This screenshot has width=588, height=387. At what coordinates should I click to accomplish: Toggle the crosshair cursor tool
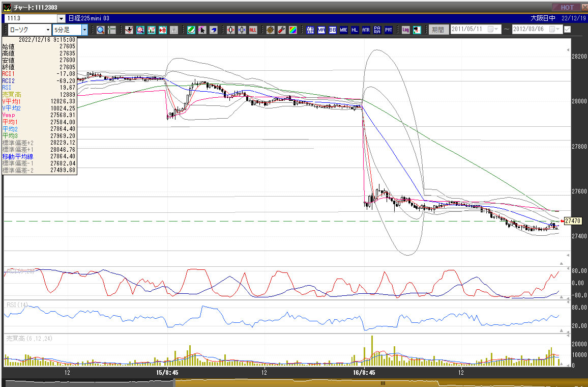tap(112, 30)
